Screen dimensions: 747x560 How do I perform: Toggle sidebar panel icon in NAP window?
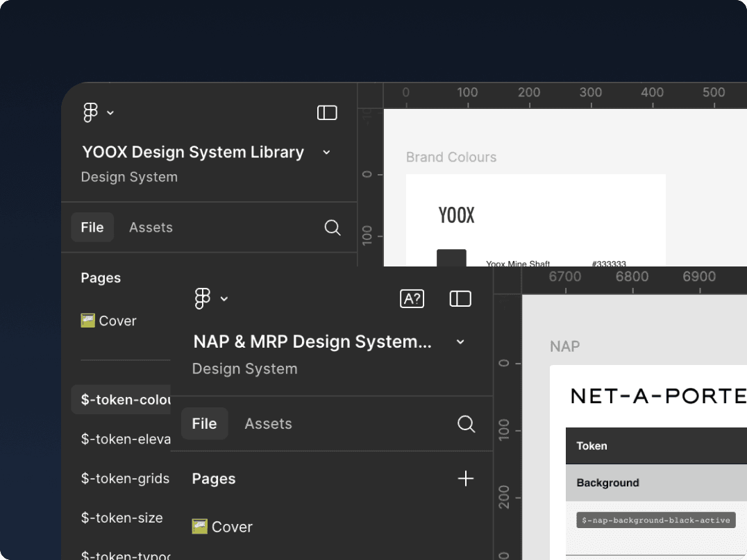coord(460,299)
